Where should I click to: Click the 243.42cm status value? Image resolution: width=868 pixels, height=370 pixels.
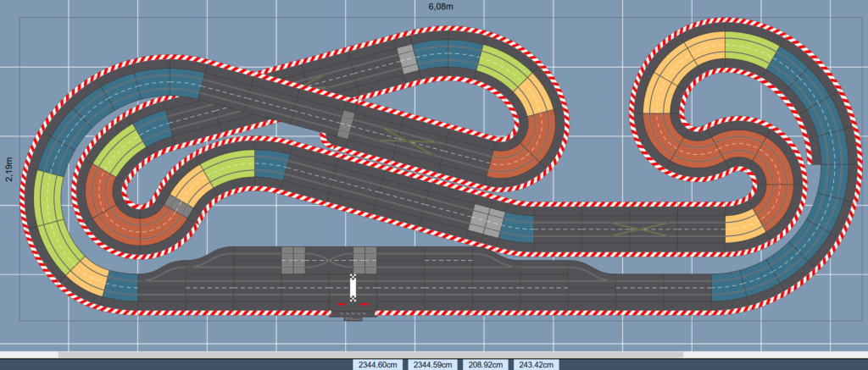(536, 365)
